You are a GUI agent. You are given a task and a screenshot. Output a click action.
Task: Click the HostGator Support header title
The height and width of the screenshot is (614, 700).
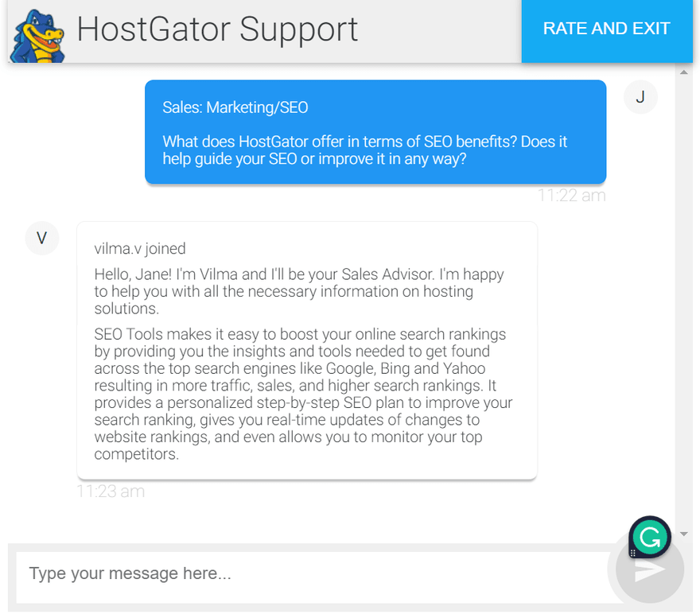point(216,30)
